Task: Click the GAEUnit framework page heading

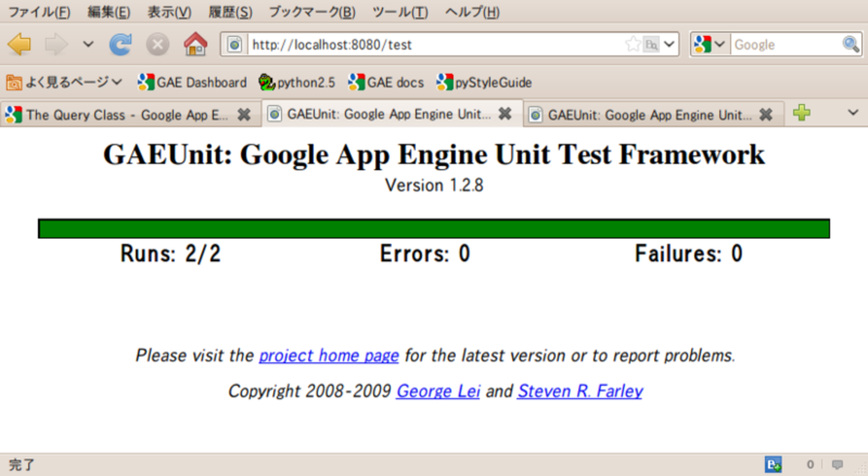Action: (x=434, y=154)
